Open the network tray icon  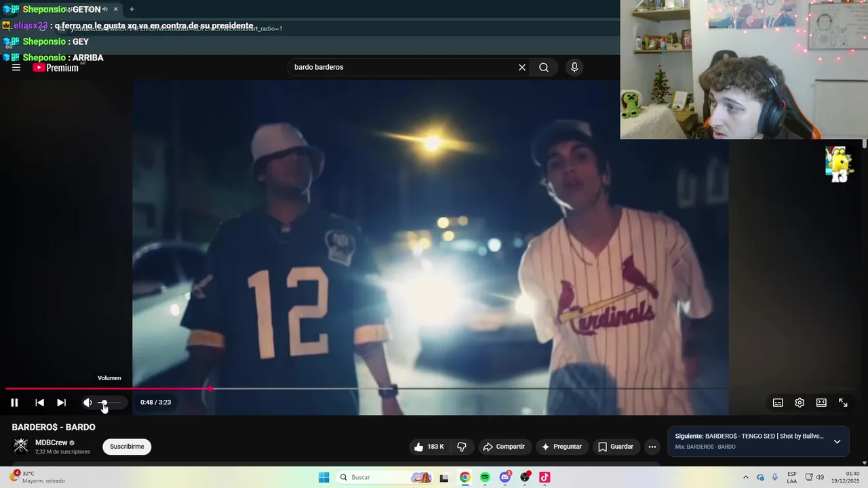click(809, 477)
